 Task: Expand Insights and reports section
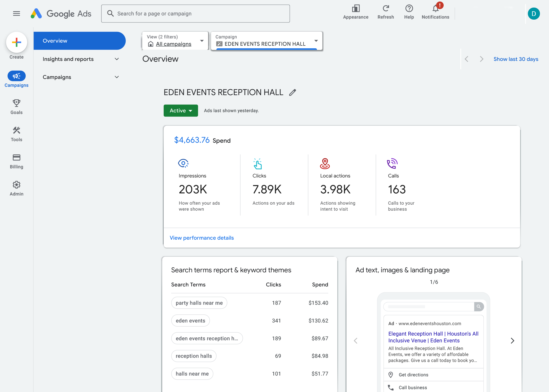81,59
